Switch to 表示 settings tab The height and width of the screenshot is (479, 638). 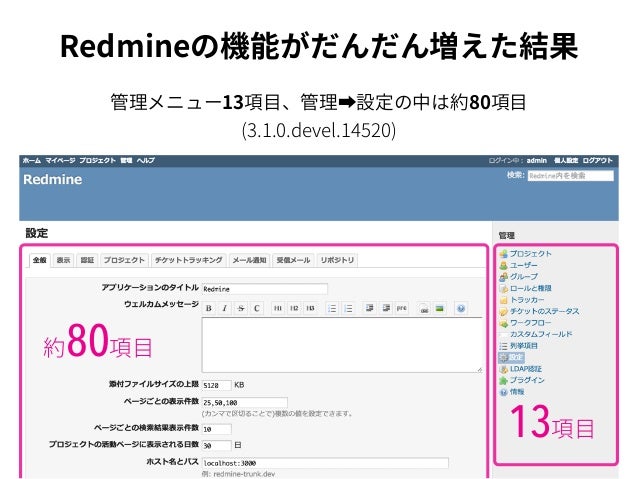click(63, 260)
